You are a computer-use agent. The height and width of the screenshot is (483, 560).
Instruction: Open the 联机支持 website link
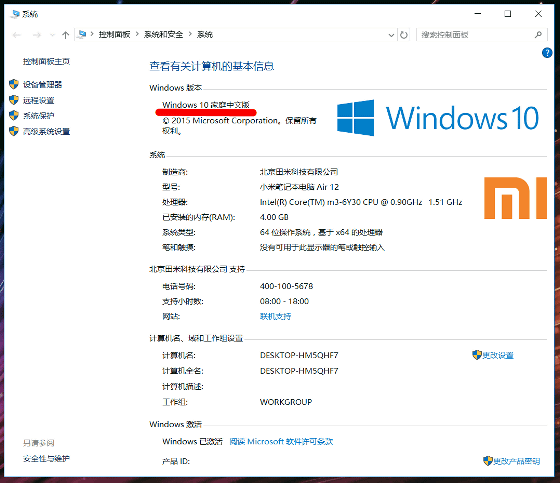click(x=275, y=317)
